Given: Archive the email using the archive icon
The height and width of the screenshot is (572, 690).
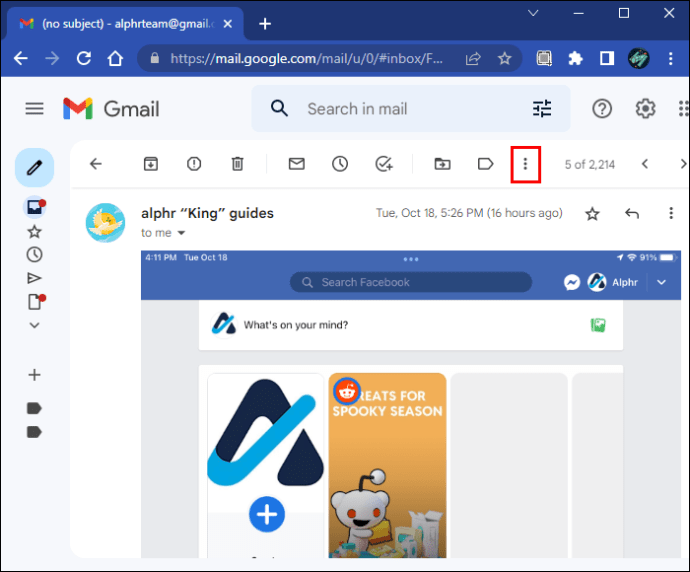Looking at the screenshot, I should pos(150,164).
